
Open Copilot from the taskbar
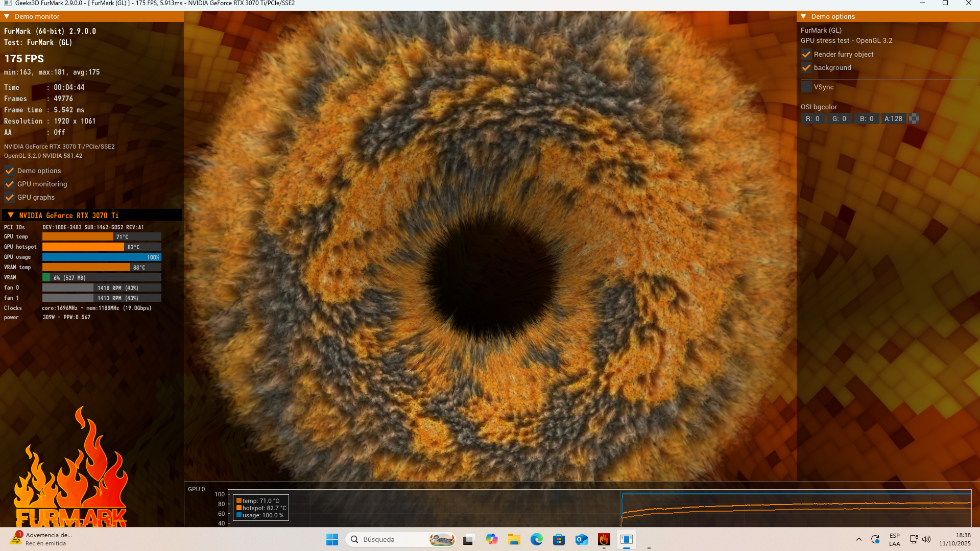click(x=491, y=539)
